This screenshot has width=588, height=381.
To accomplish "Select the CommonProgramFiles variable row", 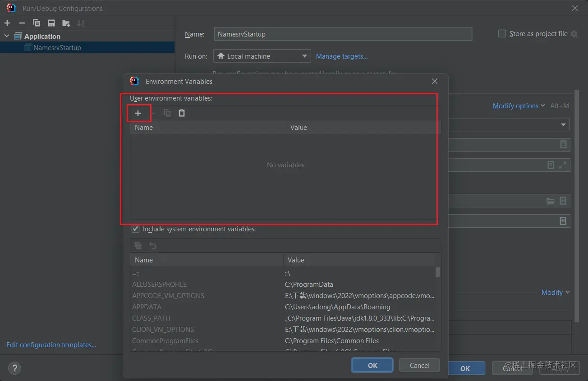I will [x=283, y=341].
